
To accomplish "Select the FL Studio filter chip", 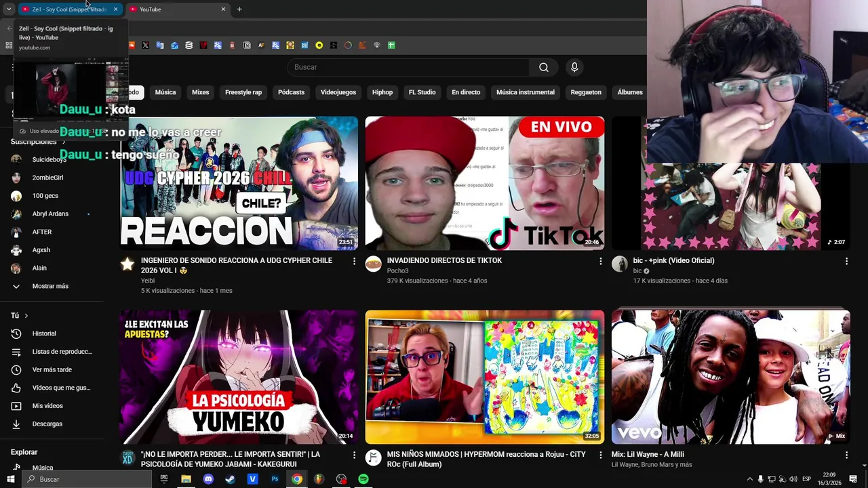I will (422, 92).
